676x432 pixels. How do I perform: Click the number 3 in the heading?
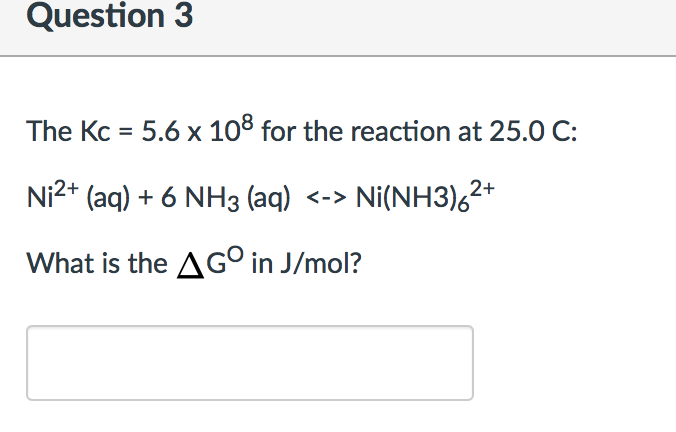click(183, 17)
